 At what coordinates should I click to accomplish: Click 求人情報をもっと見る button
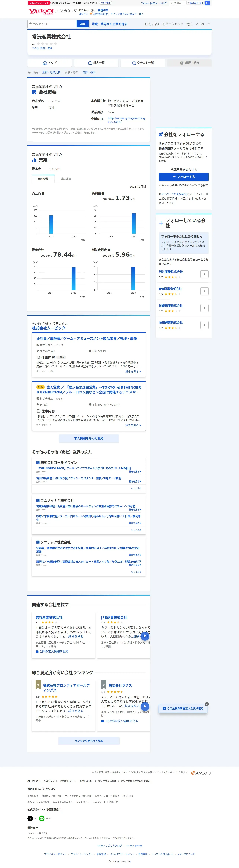point(89,438)
